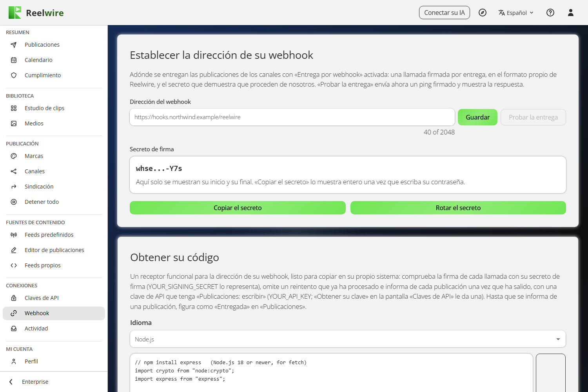Click the heading 'Obtener su código'
This screenshot has width=588, height=392.
174,257
